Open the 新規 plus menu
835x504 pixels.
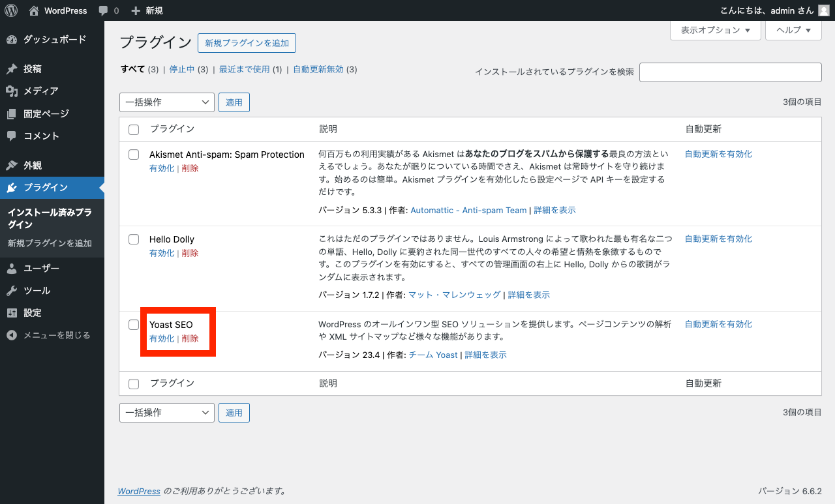[147, 10]
